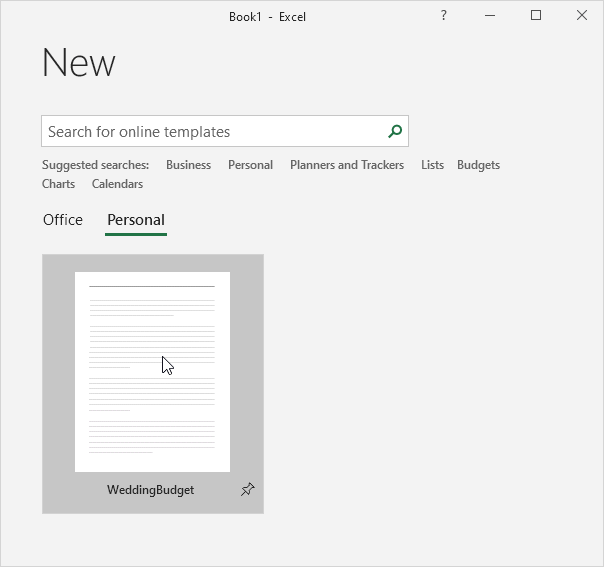Image resolution: width=604 pixels, height=567 pixels.
Task: Open Planners and Trackers suggested search
Action: pos(347,165)
